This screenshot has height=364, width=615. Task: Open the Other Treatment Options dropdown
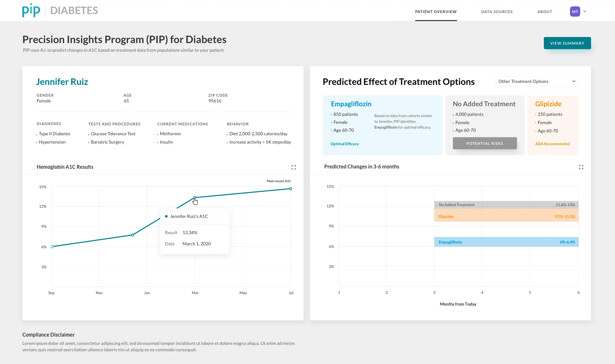coord(537,81)
